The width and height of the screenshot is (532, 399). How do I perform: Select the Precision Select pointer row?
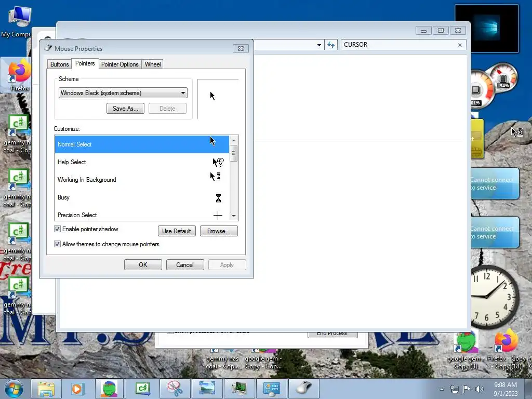click(x=142, y=215)
